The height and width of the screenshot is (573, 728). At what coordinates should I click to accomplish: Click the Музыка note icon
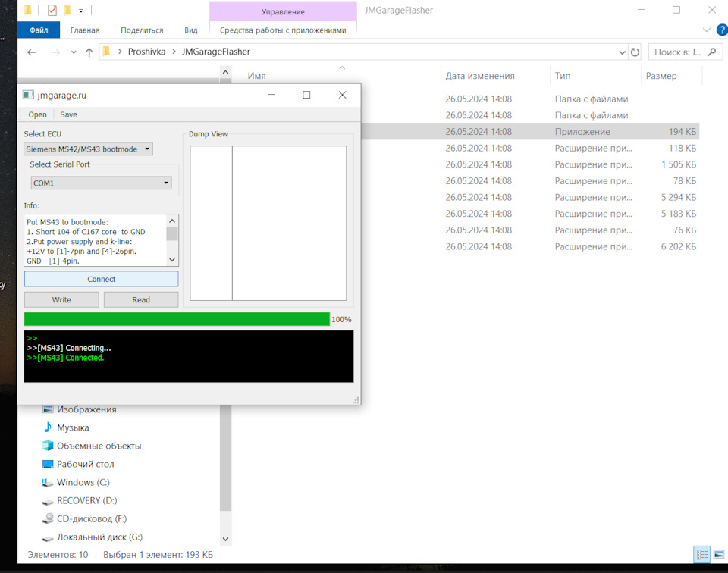[48, 427]
